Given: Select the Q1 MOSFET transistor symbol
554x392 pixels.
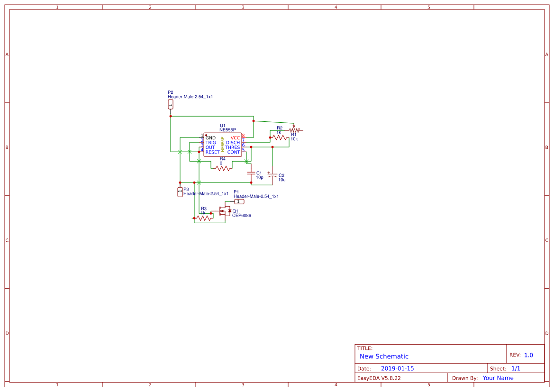Looking at the screenshot, I should [225, 211].
